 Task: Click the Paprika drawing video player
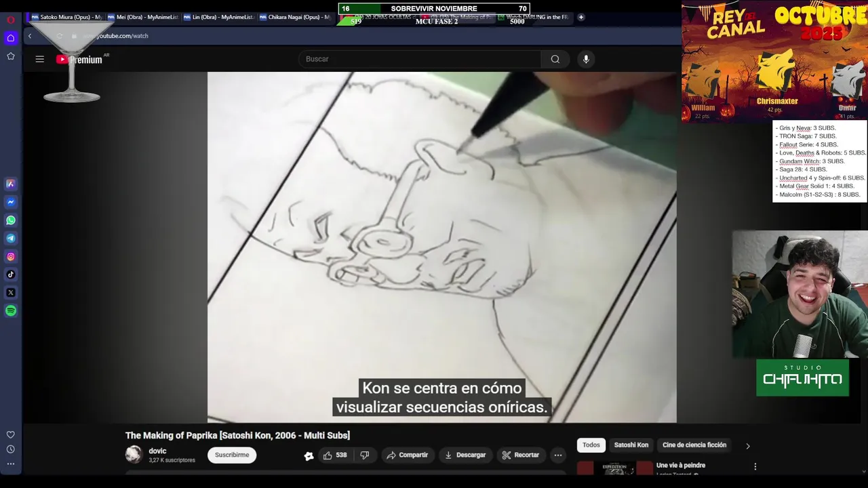442,247
